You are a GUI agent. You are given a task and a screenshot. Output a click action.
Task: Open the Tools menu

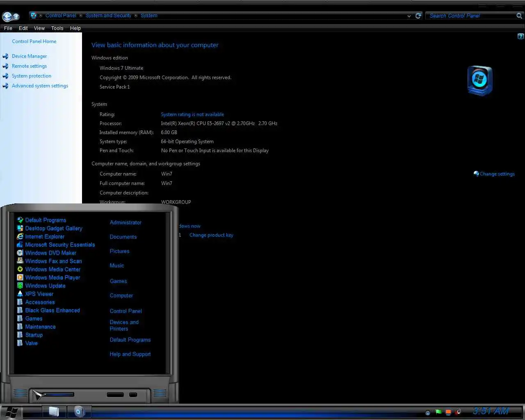pyautogui.click(x=57, y=28)
